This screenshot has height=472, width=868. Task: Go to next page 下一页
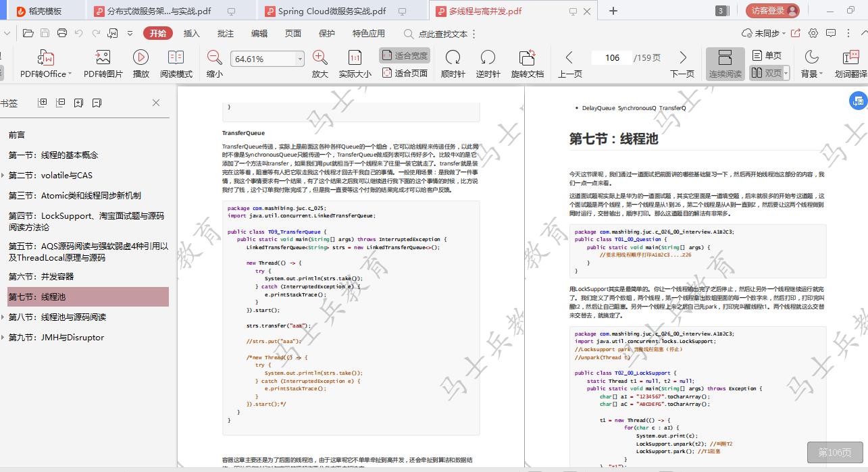click(682, 65)
